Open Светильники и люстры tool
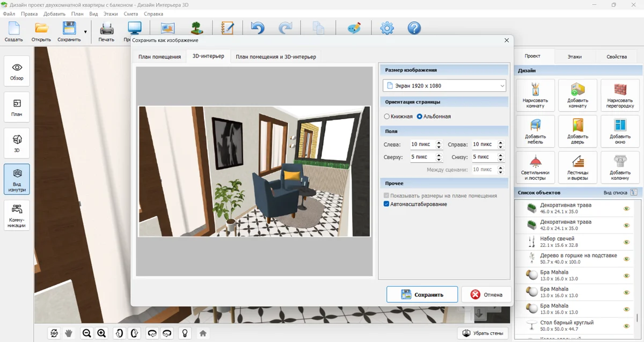This screenshot has height=342, width=644. pyautogui.click(x=535, y=167)
